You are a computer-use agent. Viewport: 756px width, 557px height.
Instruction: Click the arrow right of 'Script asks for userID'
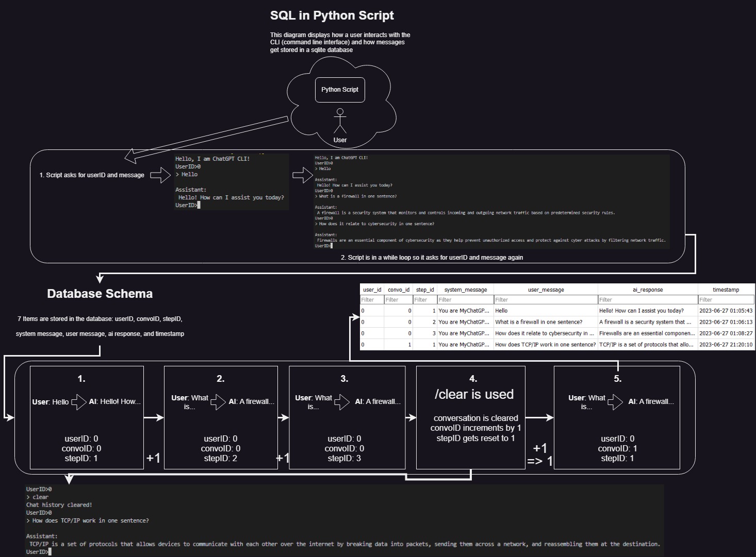(160, 175)
